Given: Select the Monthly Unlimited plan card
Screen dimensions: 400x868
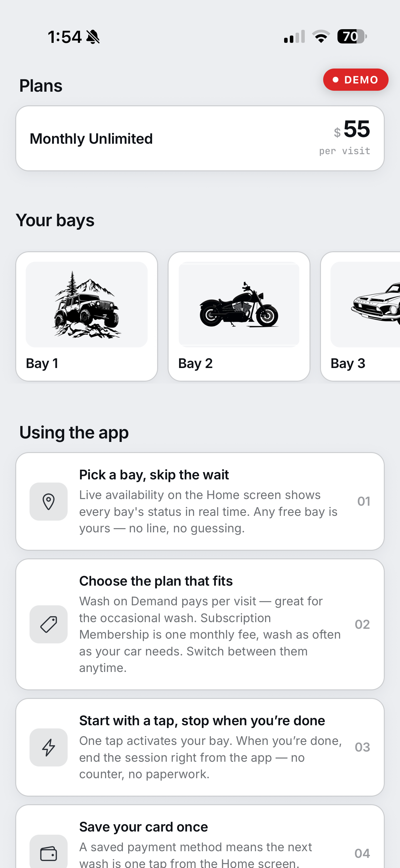Looking at the screenshot, I should tap(200, 139).
